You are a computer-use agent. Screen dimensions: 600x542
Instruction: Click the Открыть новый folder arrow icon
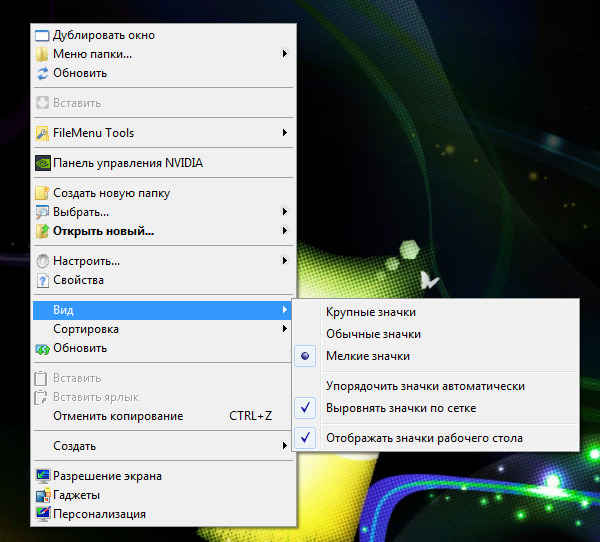point(42,231)
